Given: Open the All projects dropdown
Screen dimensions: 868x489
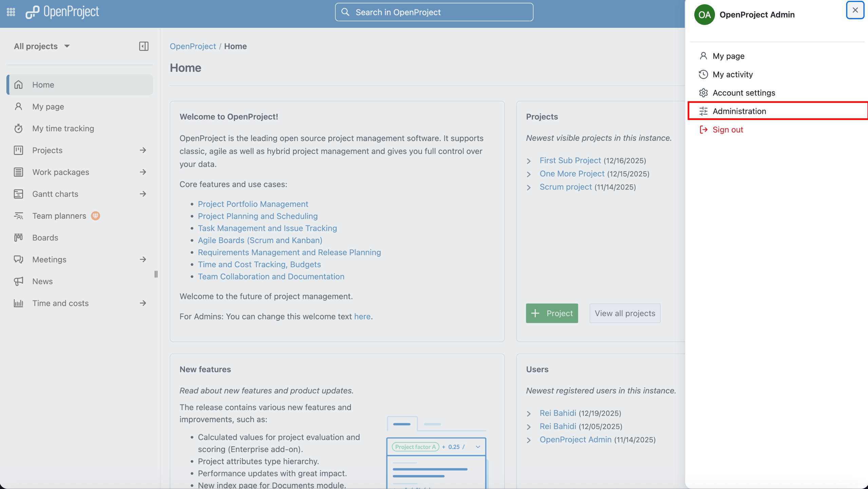Looking at the screenshot, I should tap(42, 46).
